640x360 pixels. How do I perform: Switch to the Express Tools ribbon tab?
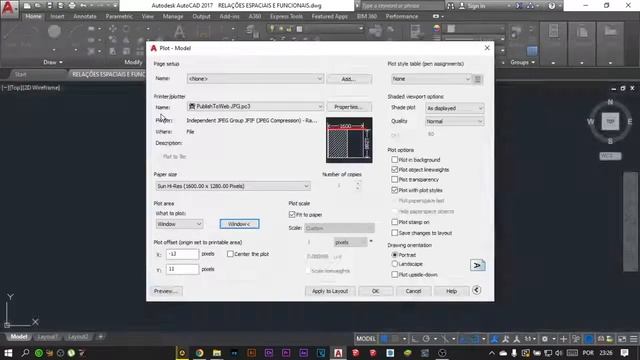pyautogui.click(x=286, y=16)
